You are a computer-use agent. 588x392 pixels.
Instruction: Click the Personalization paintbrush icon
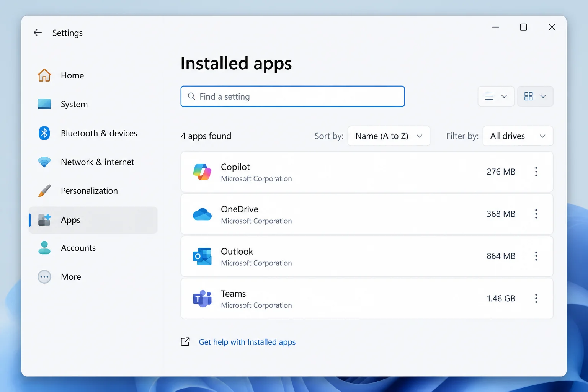click(x=44, y=191)
